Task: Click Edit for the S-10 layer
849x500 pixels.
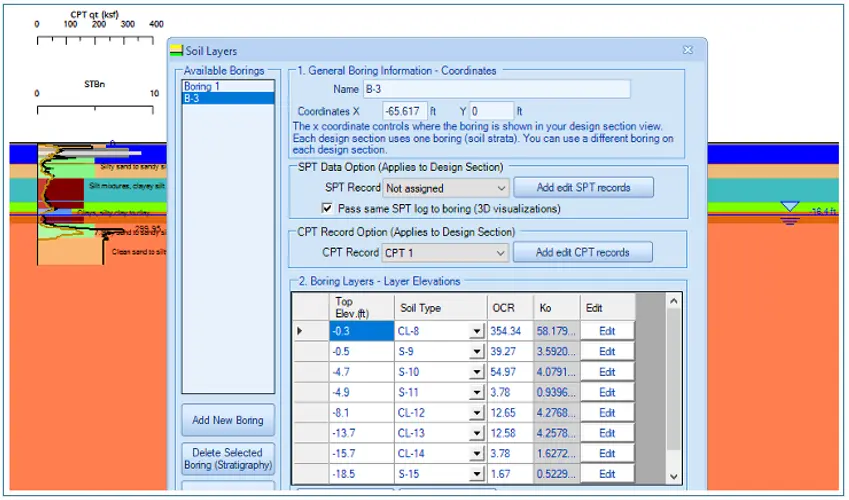Action: coord(607,372)
